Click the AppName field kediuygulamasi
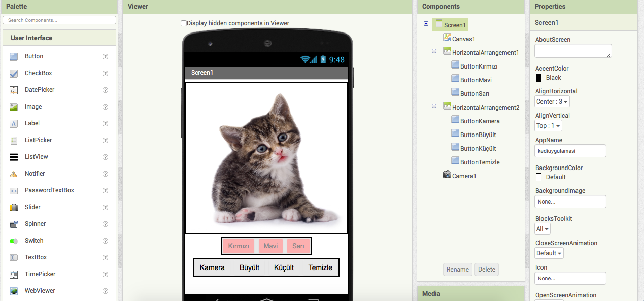The height and width of the screenshot is (301, 644). click(x=570, y=151)
